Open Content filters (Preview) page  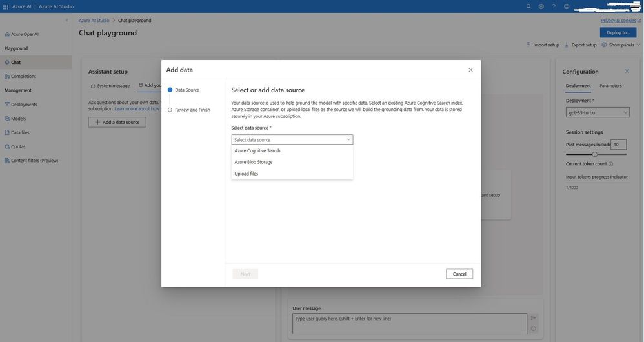pyautogui.click(x=31, y=161)
